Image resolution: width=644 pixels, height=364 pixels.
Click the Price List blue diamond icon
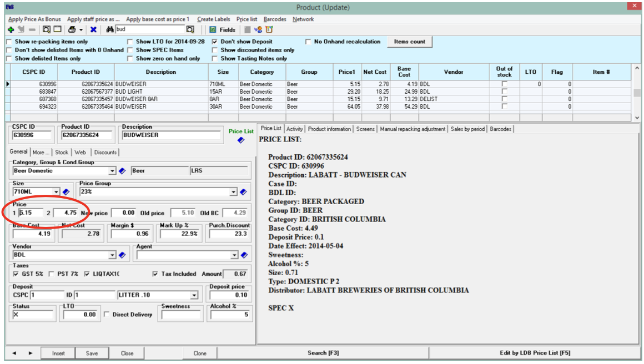tap(241, 140)
